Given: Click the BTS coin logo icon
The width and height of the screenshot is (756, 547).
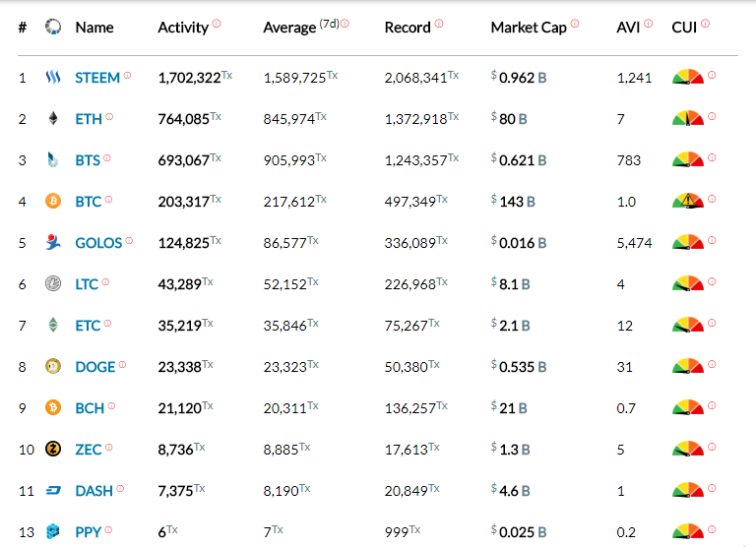Looking at the screenshot, I should pos(53,159).
